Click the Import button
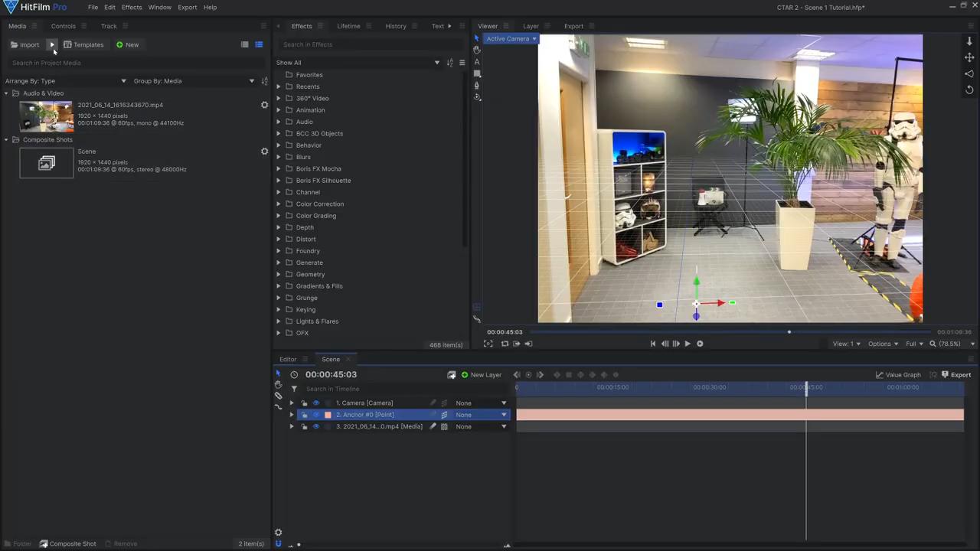 pos(25,44)
